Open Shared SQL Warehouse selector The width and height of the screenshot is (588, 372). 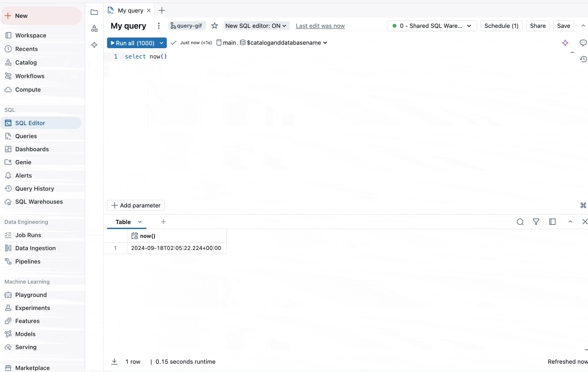(x=432, y=26)
